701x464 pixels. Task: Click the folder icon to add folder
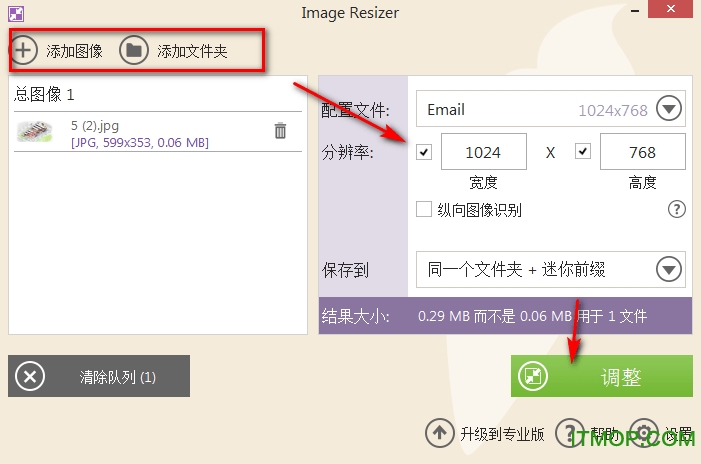(134, 50)
